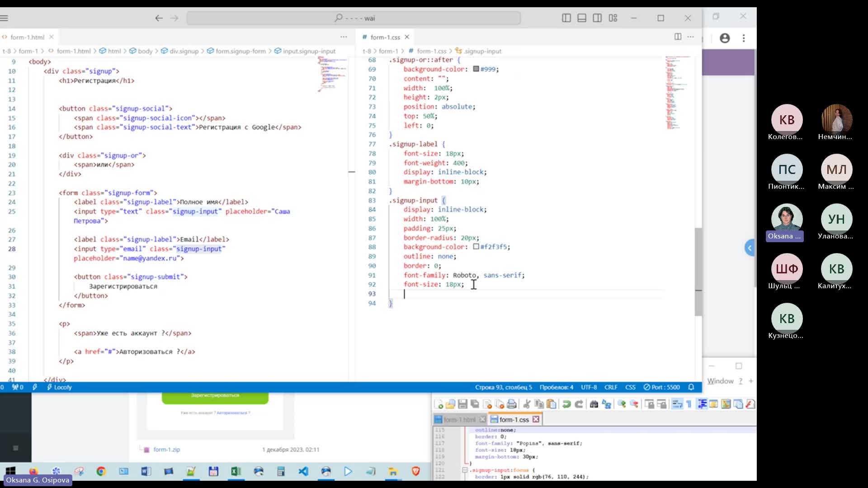The width and height of the screenshot is (868, 488).
Task: Undo with the green Notepad++ arrow
Action: point(566,404)
